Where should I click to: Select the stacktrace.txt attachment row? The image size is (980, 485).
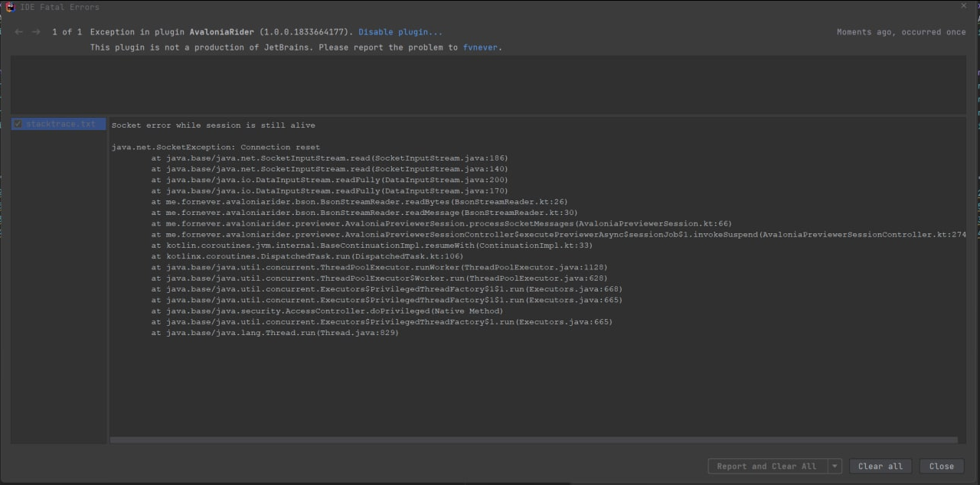pyautogui.click(x=58, y=124)
